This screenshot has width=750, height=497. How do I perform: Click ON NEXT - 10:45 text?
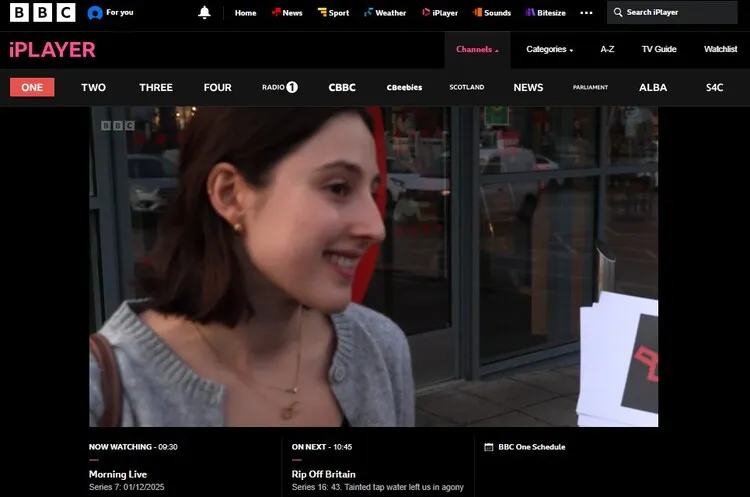(x=322, y=447)
